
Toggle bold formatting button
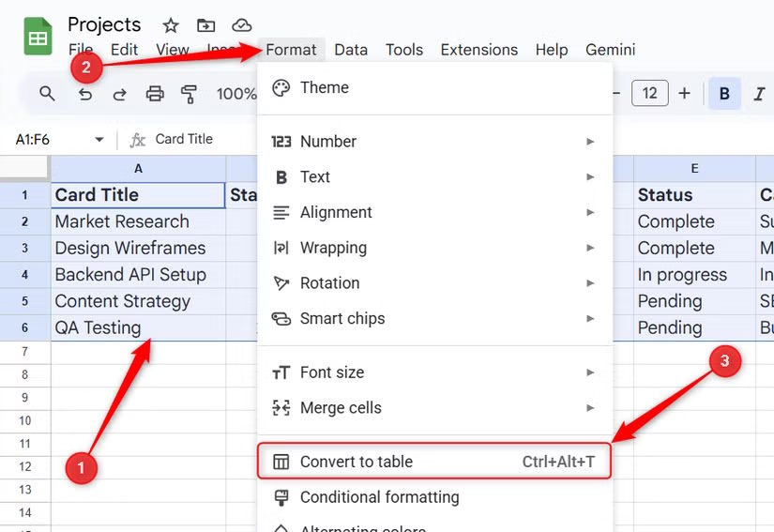click(x=724, y=94)
